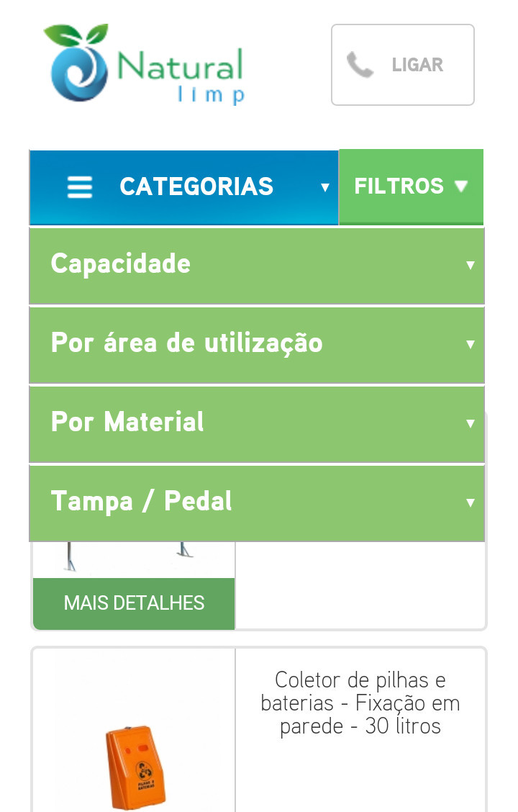Open the Coletor de pilhas e baterias title
Viewport: 518px width, 812px height.
pyautogui.click(x=360, y=703)
